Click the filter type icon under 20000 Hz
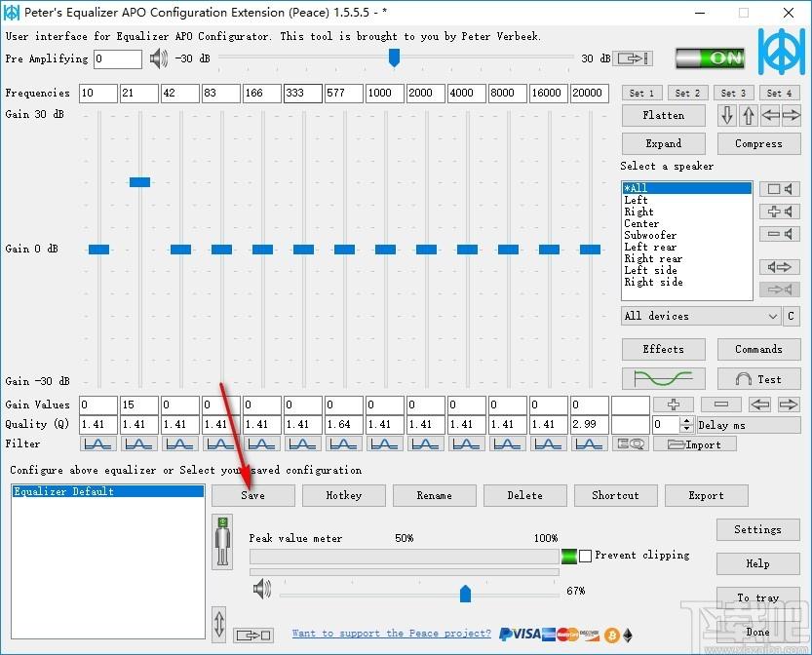 click(x=590, y=443)
